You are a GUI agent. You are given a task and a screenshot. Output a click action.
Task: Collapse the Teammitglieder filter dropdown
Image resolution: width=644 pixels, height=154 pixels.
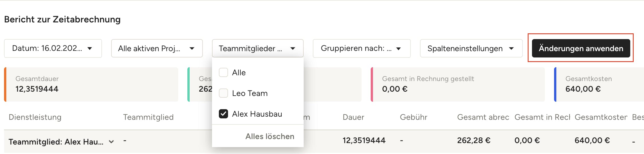point(258,48)
